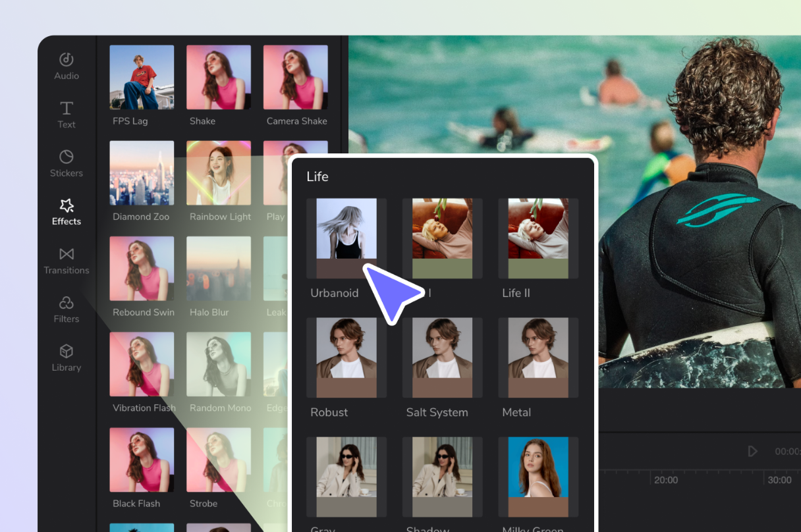
Task: Jump to the 30:00 timeline mark
Action: click(780, 480)
